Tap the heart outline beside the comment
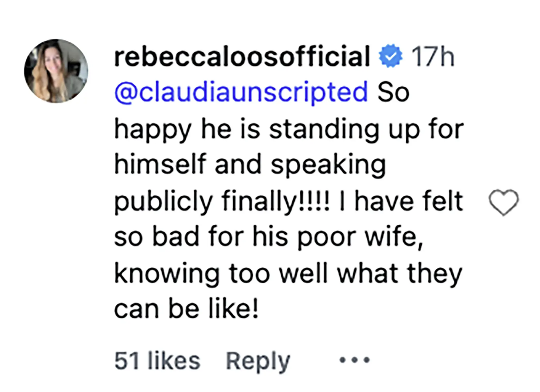 pos(503,202)
